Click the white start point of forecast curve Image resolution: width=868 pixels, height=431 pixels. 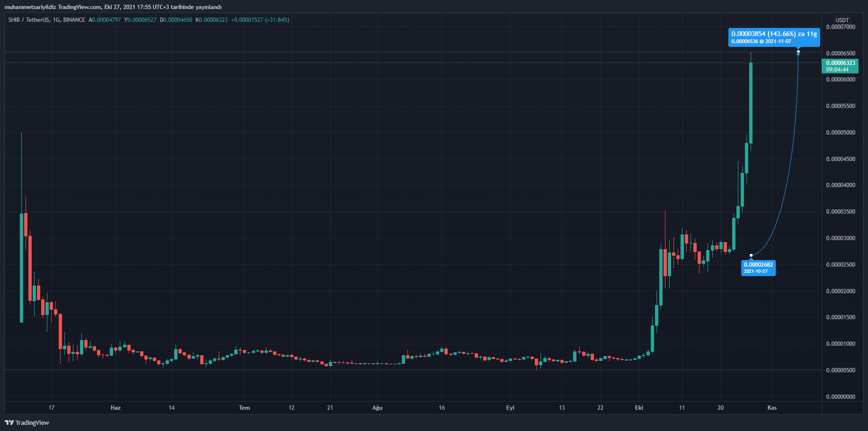[751, 255]
